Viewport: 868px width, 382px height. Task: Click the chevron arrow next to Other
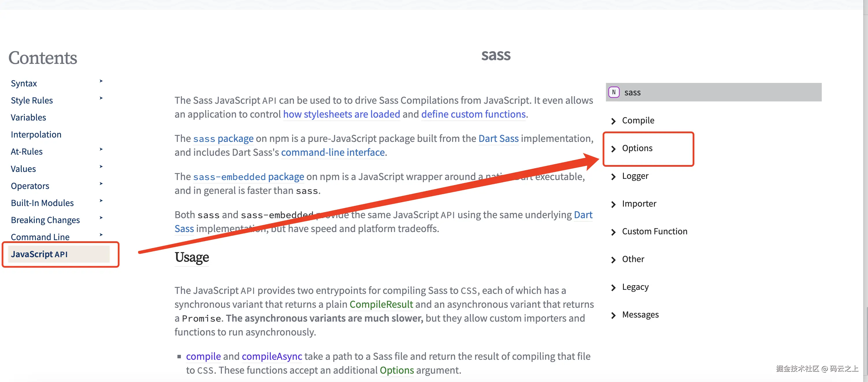click(x=613, y=260)
